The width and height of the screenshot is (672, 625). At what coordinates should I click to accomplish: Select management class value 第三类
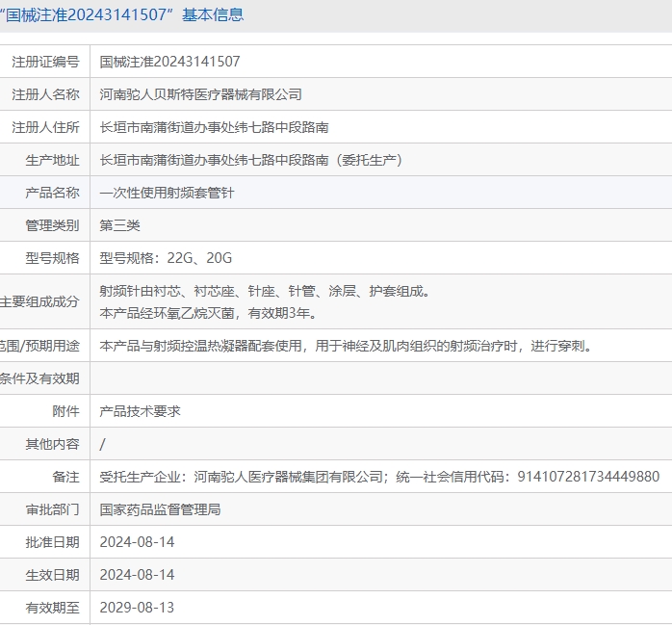tap(119, 225)
